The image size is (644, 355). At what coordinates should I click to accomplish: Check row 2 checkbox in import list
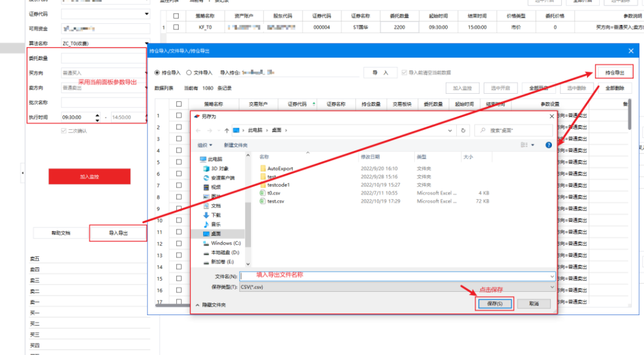[x=179, y=128]
